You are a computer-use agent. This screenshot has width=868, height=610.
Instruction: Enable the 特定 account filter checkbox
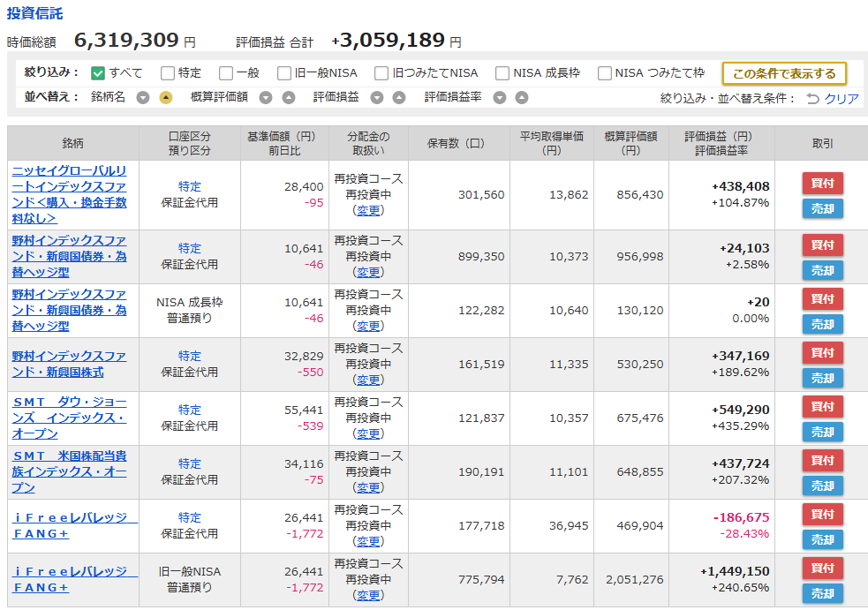coord(168,73)
